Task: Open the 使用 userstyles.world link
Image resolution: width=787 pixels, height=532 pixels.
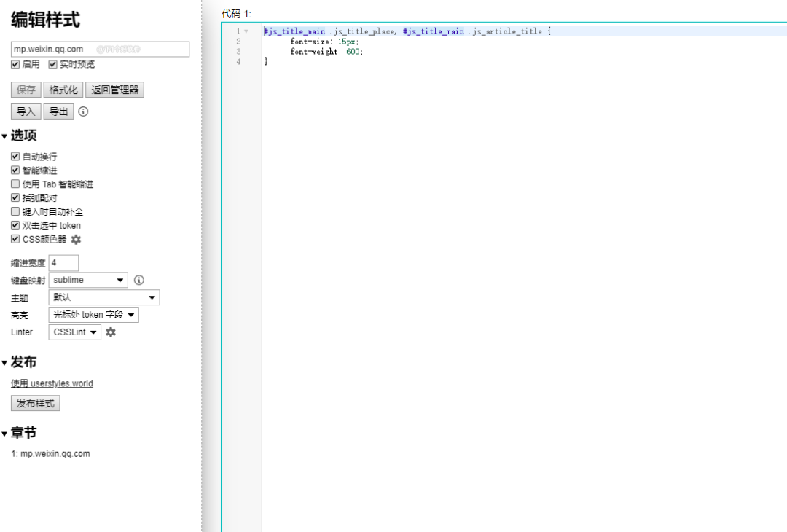Action: tap(52, 383)
